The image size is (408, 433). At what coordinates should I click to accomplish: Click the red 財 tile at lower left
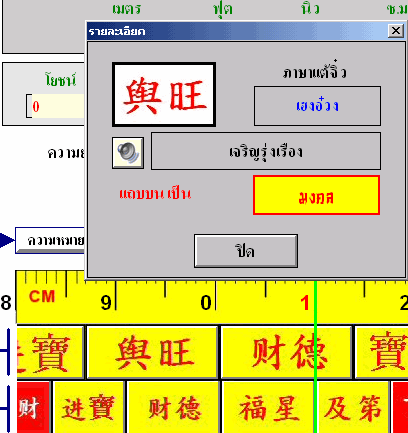33,407
